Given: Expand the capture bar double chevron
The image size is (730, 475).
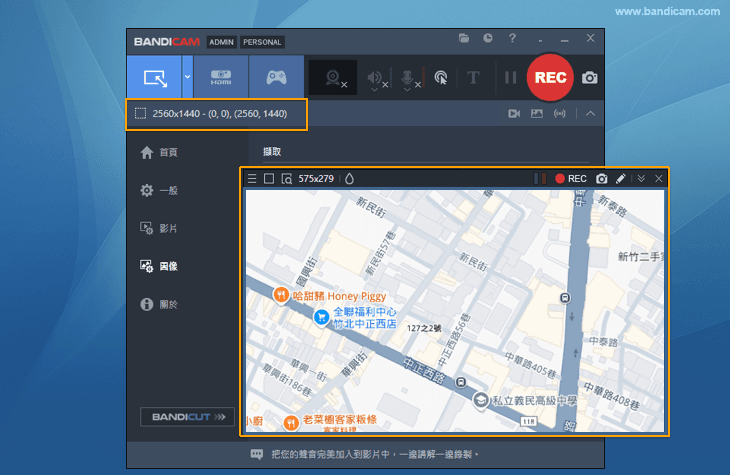Looking at the screenshot, I should click(641, 179).
